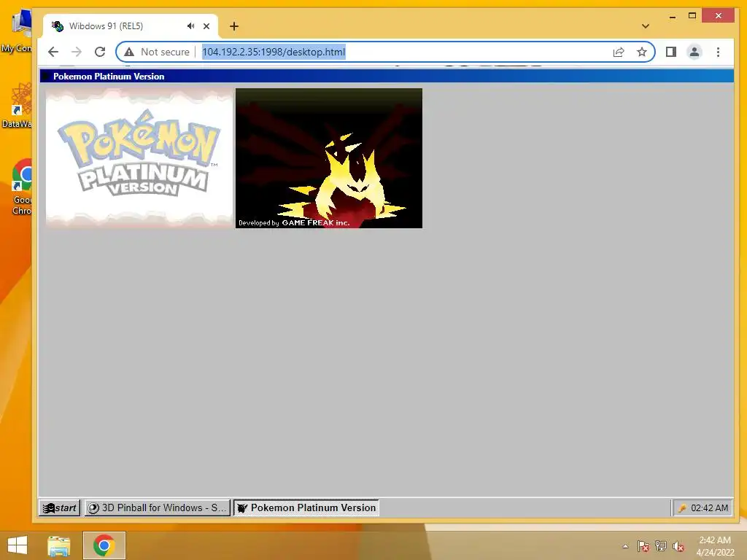Open the Windows 8 Start button
Screen dimensions: 747x560
click(18, 545)
